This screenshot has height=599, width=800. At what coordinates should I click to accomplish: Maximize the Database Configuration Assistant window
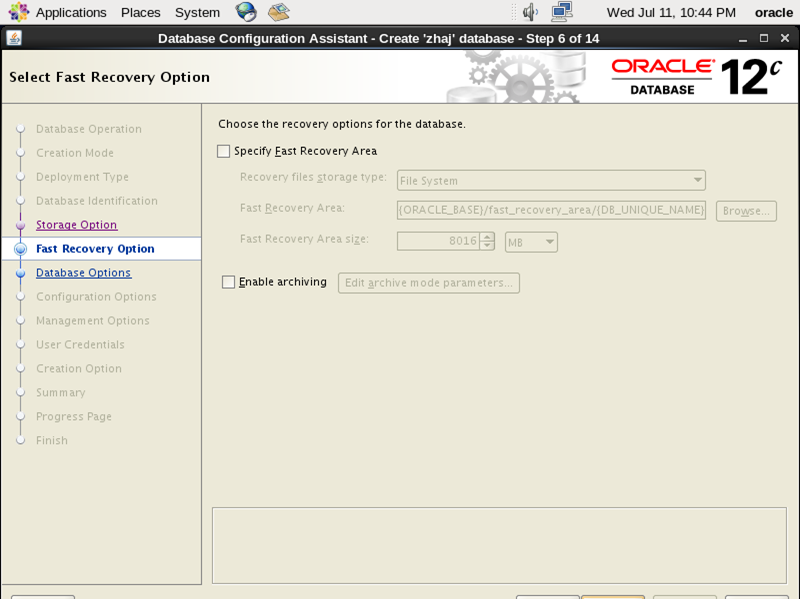click(764, 38)
